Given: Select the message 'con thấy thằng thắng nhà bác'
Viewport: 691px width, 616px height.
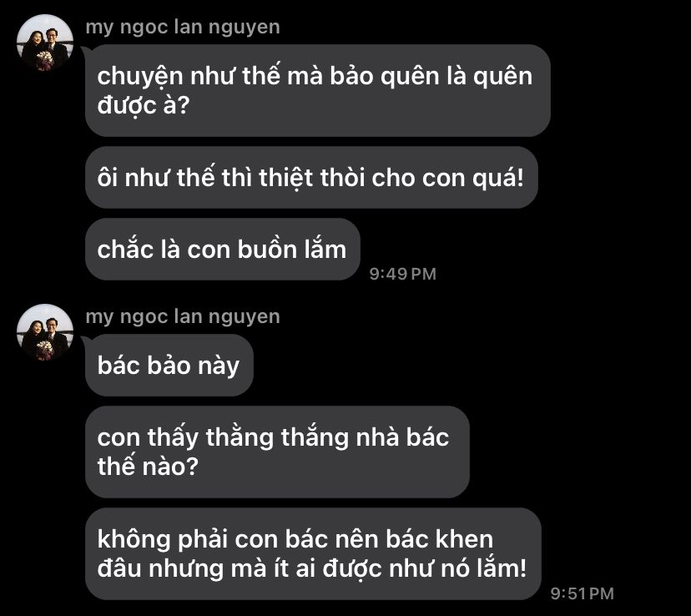Looking at the screenshot, I should coord(277,452).
